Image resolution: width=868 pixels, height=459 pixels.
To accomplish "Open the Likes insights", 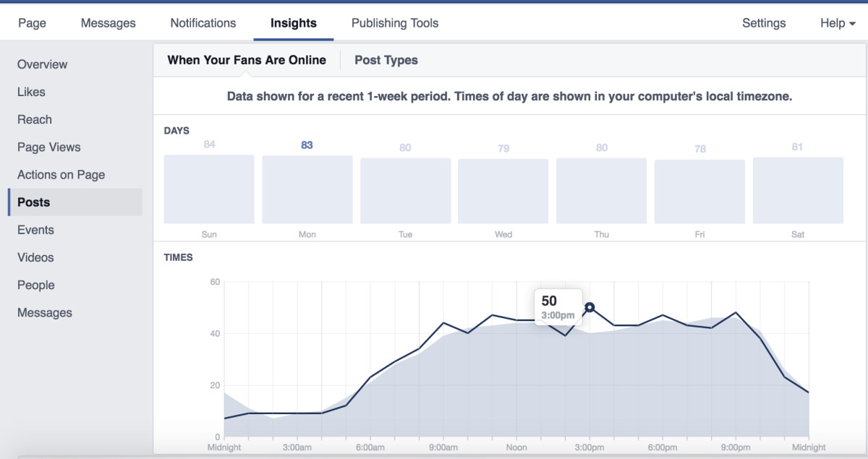I will pyautogui.click(x=31, y=92).
